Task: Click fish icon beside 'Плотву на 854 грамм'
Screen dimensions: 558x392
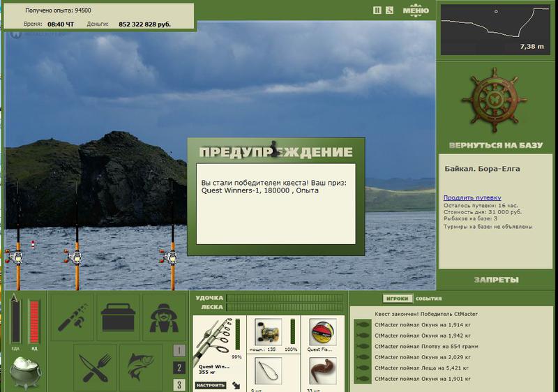Action: (362, 346)
